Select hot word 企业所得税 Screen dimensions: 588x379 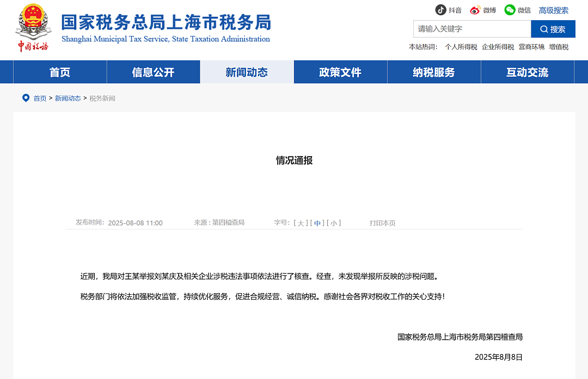coord(498,47)
